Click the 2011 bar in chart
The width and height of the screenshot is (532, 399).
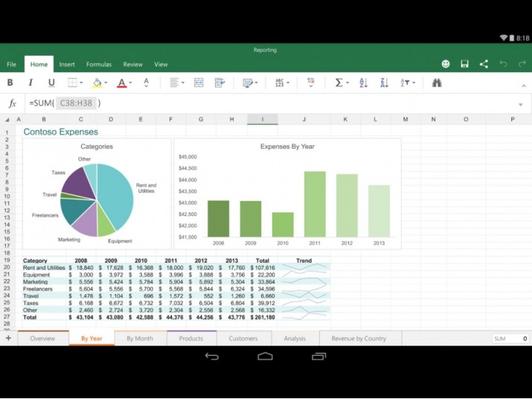[315, 204]
